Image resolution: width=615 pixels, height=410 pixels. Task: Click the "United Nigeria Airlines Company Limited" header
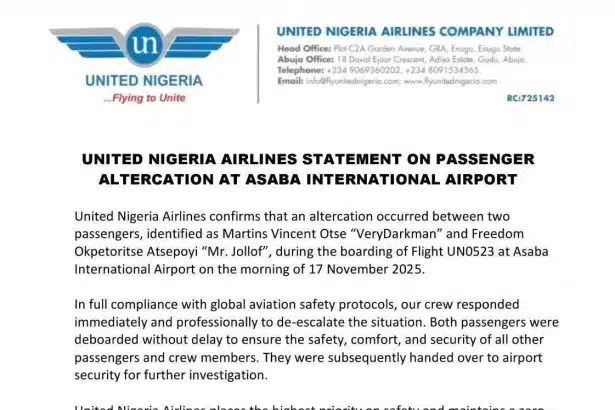pos(414,32)
